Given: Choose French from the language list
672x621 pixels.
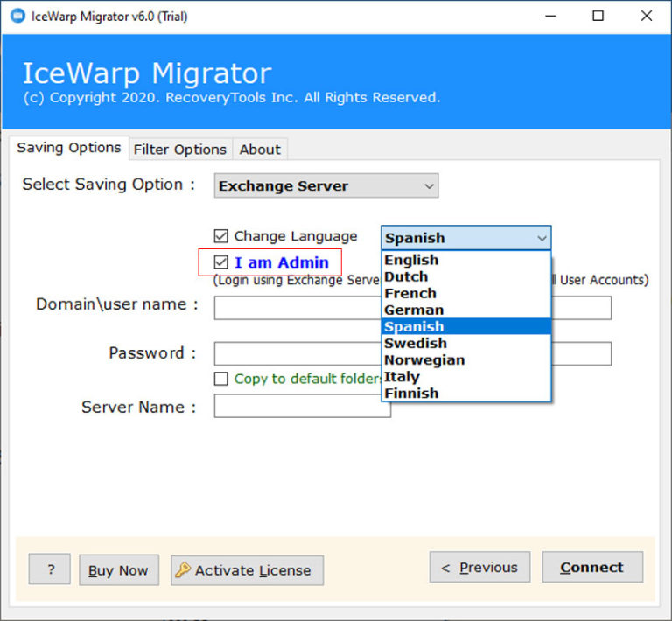Looking at the screenshot, I should click(465, 293).
